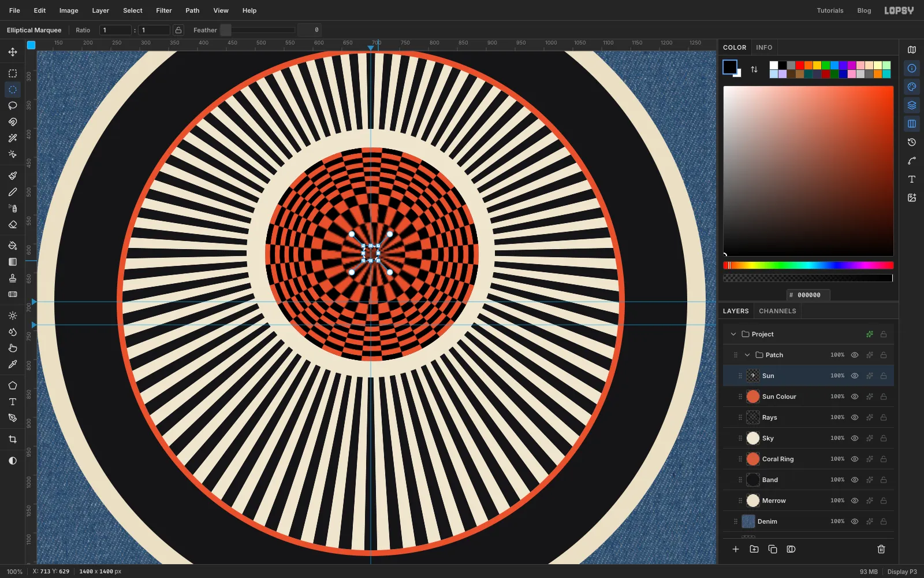Viewport: 924px width, 578px height.
Task: Select the Text tool in left toolbar
Action: click(x=13, y=402)
